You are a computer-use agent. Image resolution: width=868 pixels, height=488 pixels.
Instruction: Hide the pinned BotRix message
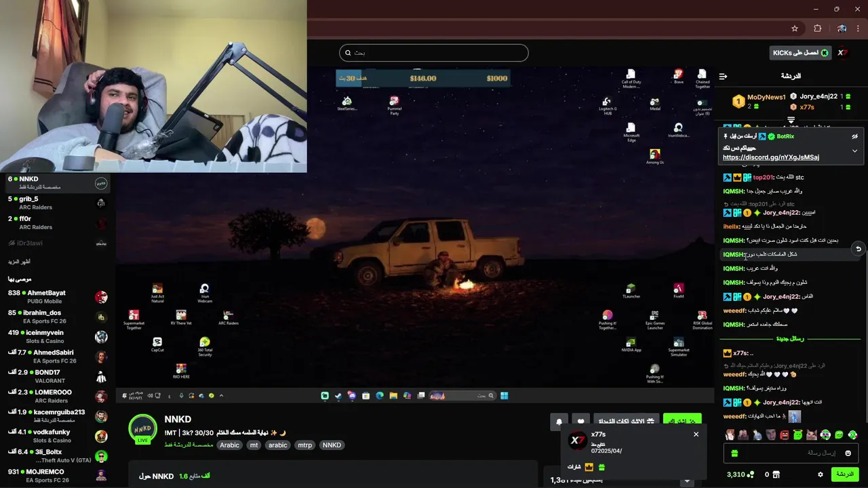[854, 136]
